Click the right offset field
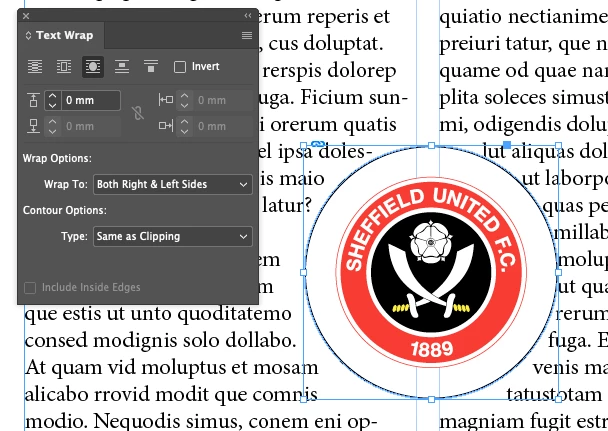Screen dimensions: 608x431 tap(223, 126)
